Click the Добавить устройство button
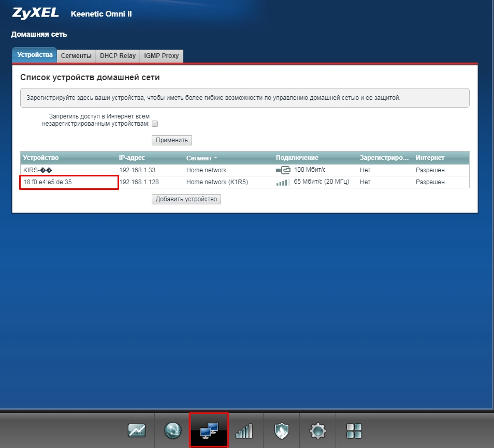The image size is (494, 448). 186,199
